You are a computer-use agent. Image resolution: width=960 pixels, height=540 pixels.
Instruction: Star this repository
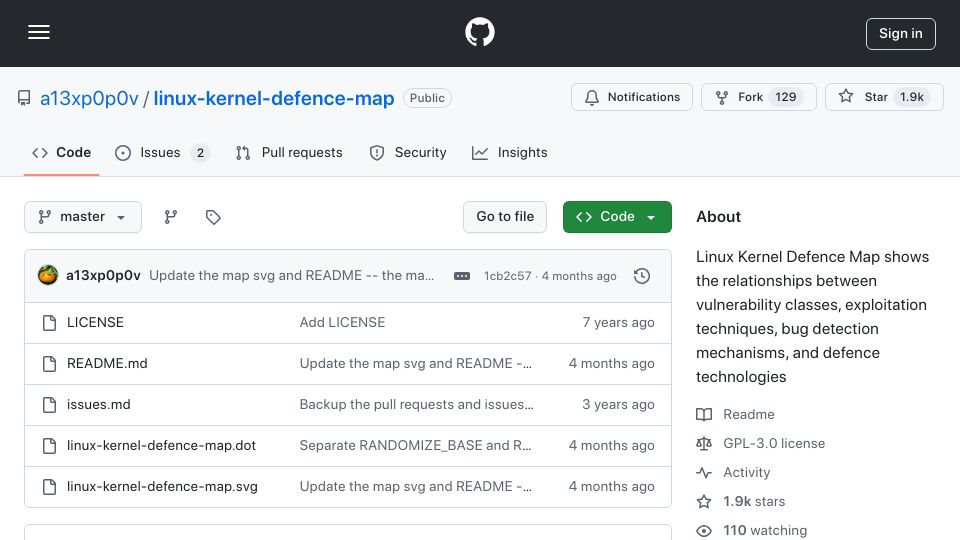[884, 97]
